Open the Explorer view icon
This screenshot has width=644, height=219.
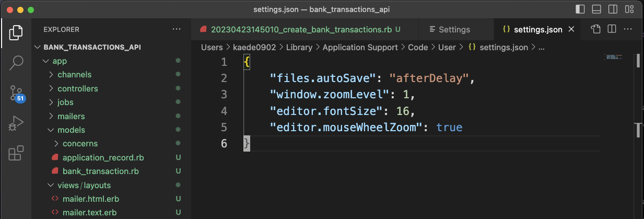pos(16,32)
